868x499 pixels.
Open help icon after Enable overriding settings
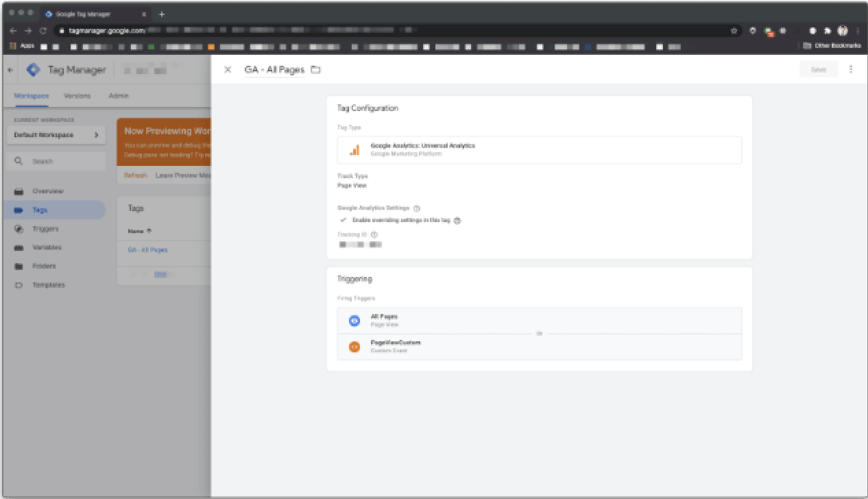(x=458, y=221)
